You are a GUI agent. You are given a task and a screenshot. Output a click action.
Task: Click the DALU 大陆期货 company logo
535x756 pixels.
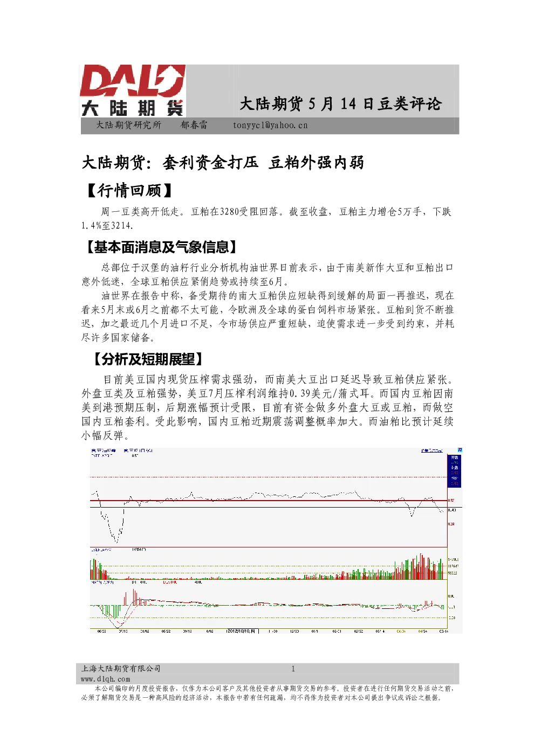tap(133, 91)
